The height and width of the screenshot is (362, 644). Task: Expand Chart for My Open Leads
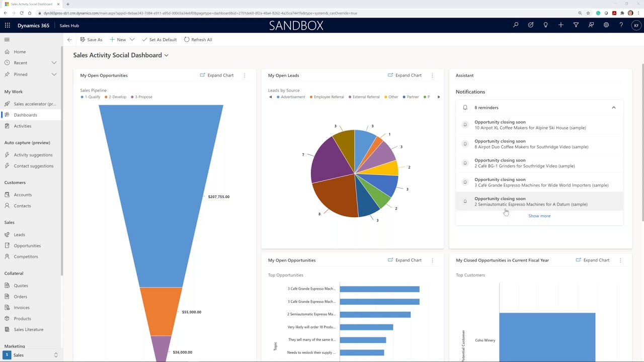click(405, 75)
